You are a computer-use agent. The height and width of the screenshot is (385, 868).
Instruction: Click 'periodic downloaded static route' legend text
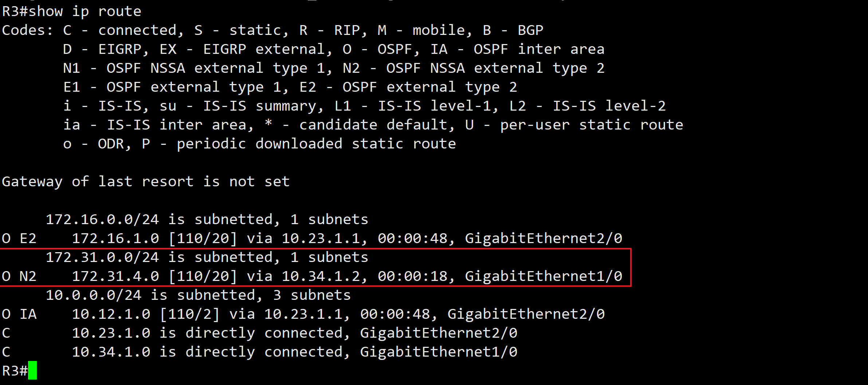tap(316, 144)
